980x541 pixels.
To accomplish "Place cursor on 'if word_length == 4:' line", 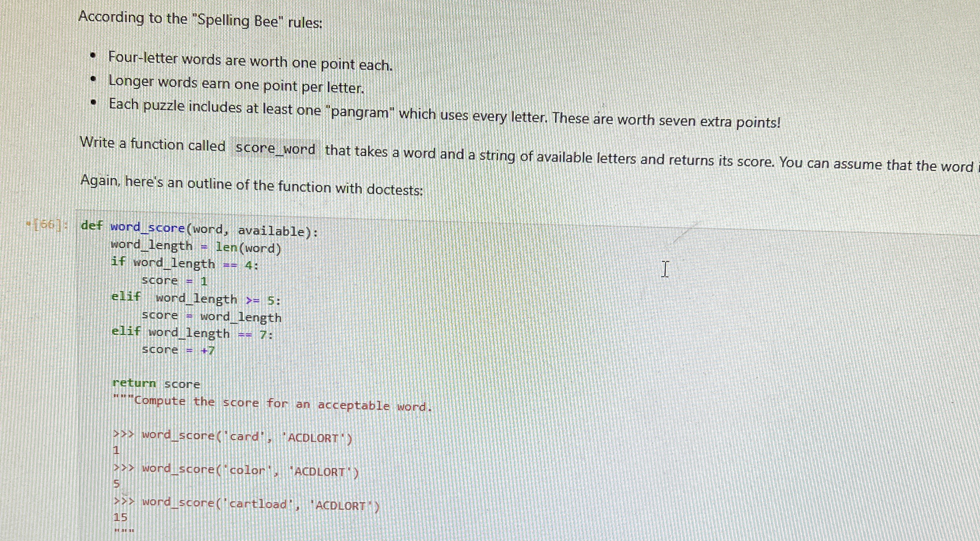I will coord(185,264).
